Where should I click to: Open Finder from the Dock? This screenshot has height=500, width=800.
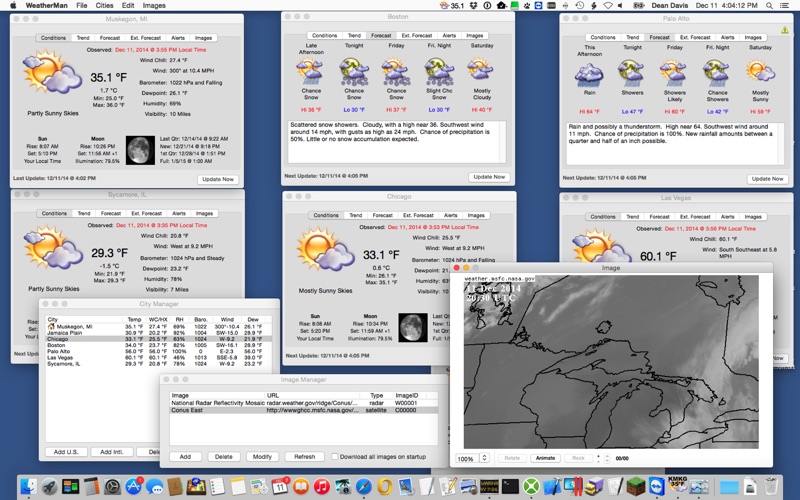[x=28, y=486]
